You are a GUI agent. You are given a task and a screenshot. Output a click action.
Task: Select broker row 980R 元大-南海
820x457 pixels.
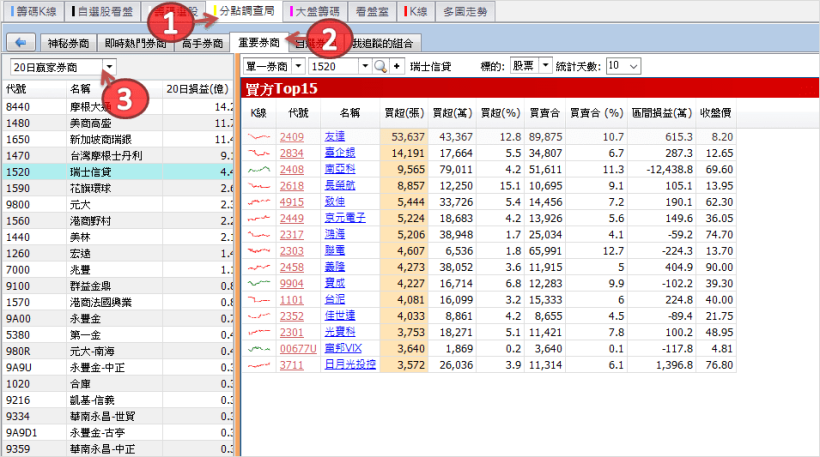pos(119,351)
